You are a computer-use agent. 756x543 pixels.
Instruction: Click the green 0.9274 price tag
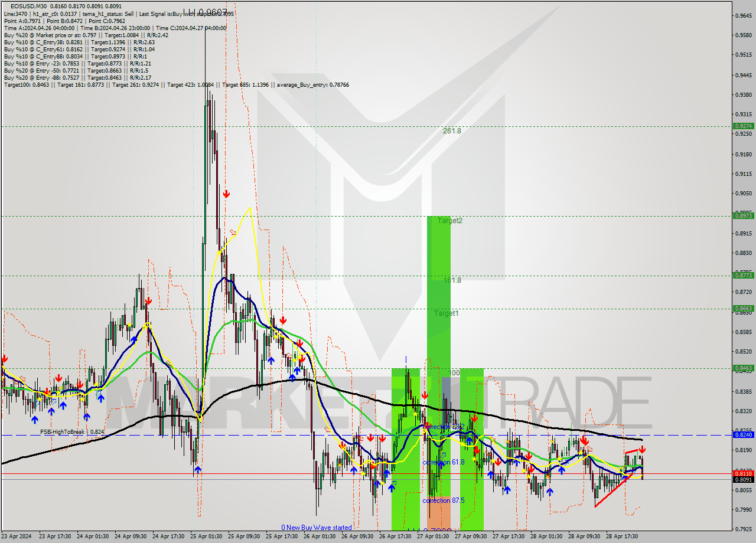tap(742, 126)
